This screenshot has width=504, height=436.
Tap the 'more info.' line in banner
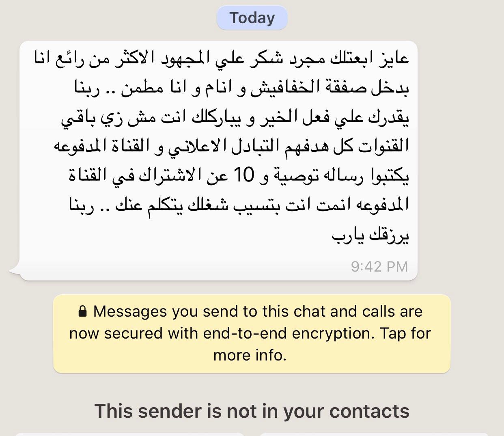pyautogui.click(x=250, y=355)
